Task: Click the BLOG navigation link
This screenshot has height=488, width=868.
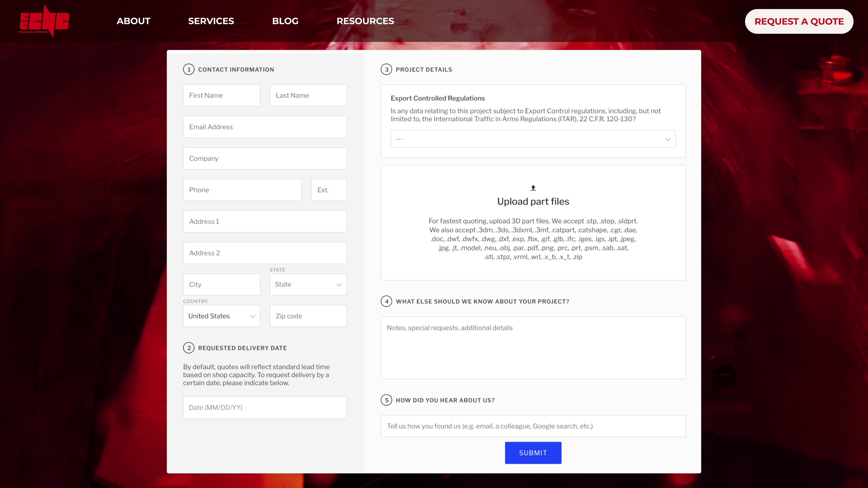Action: (285, 21)
